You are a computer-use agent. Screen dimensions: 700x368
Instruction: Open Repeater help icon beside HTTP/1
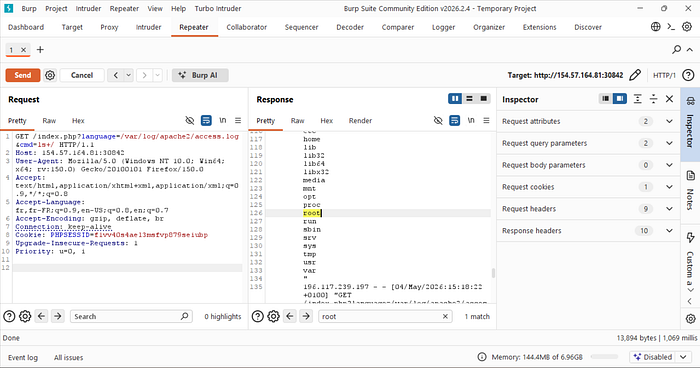688,75
